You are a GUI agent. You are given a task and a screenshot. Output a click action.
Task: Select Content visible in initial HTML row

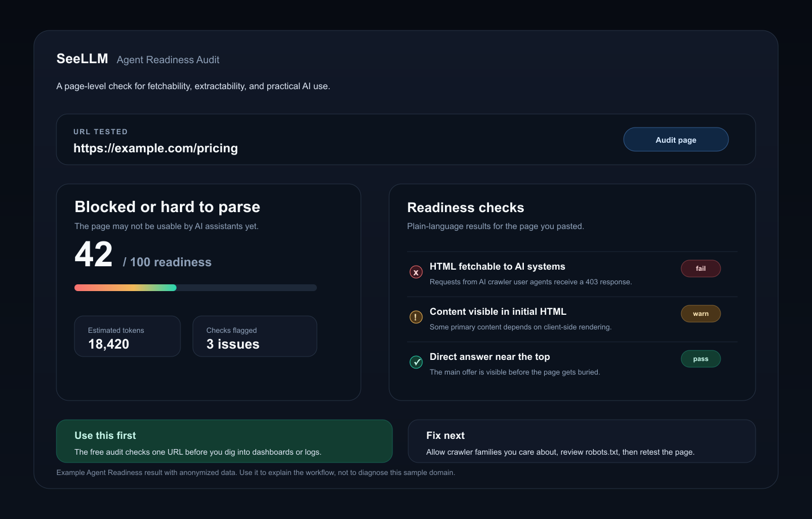[x=572, y=319]
